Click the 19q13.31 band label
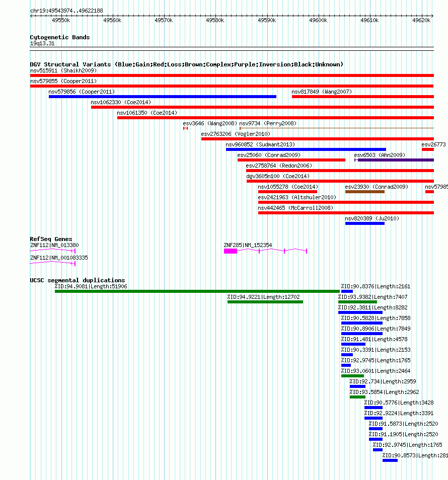Image resolution: width=448 pixels, height=480 pixels. point(42,43)
